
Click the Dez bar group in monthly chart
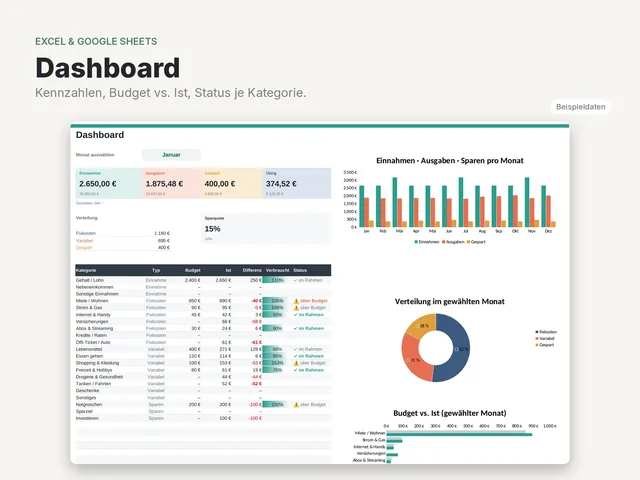point(548,206)
